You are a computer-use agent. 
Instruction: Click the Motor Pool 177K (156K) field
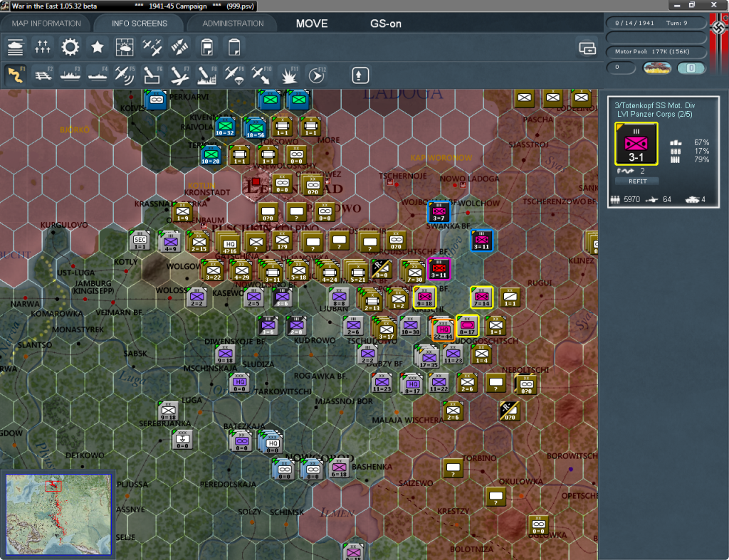pyautogui.click(x=656, y=51)
